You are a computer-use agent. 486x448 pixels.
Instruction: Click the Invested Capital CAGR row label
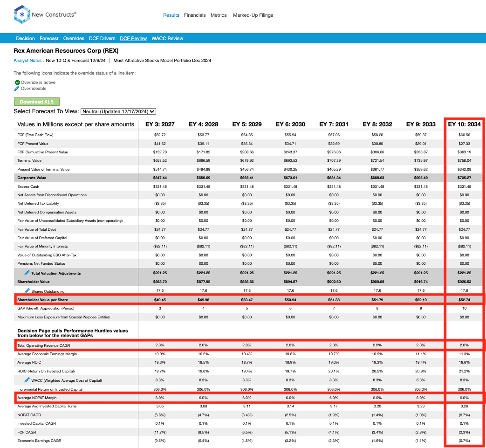pyautogui.click(x=36, y=423)
